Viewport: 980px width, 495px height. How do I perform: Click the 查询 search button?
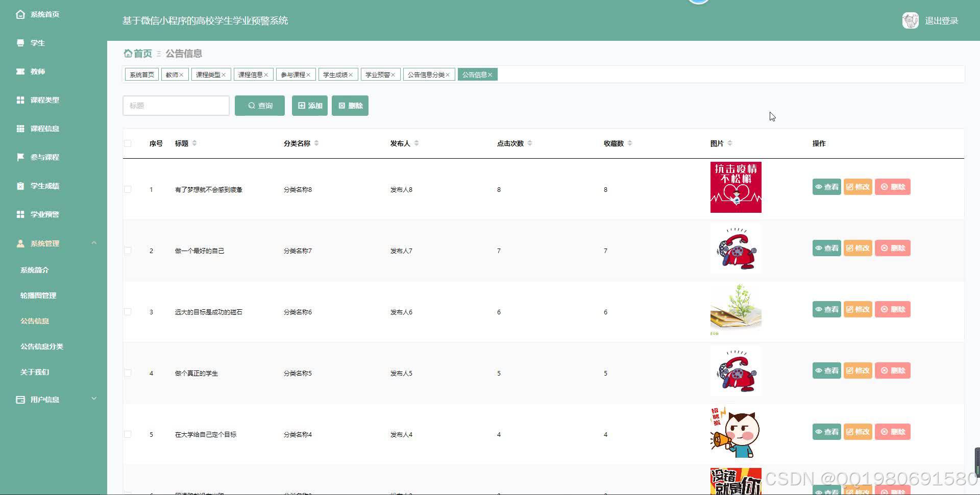pyautogui.click(x=260, y=106)
